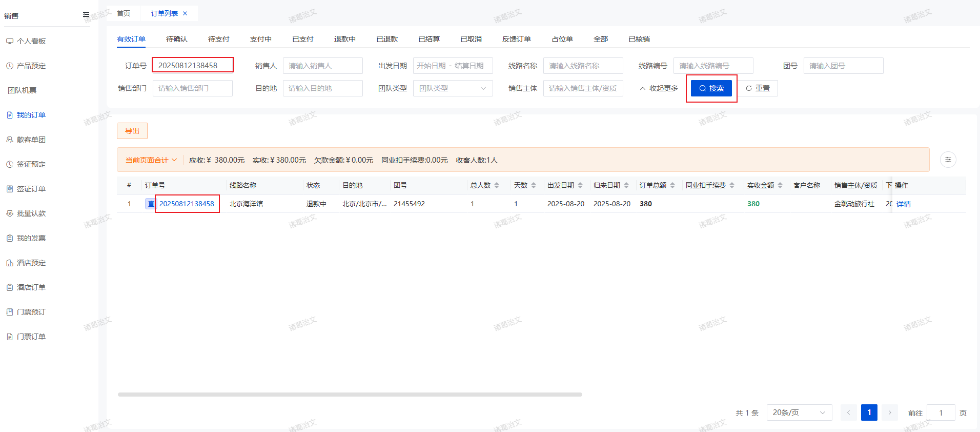
Task: Open the 20条/页 page size dropdown
Action: click(x=799, y=413)
